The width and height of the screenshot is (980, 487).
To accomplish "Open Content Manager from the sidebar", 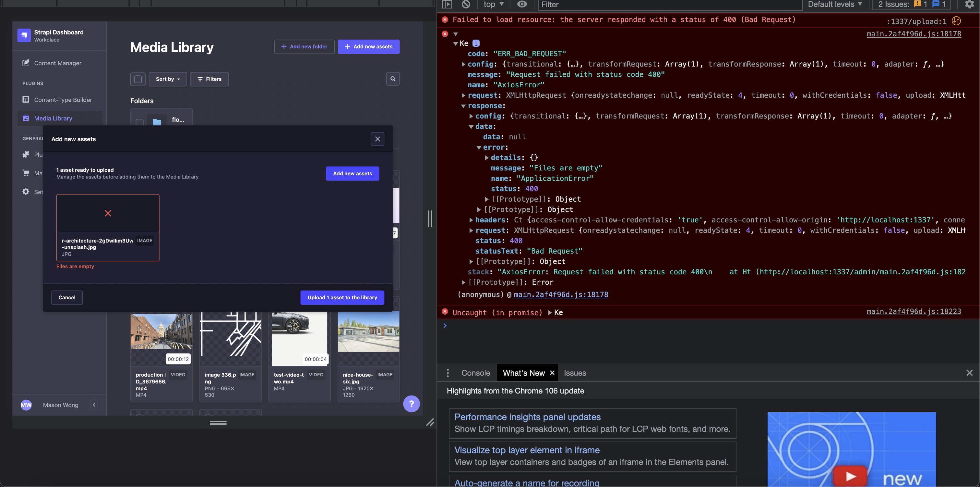I will (x=57, y=63).
